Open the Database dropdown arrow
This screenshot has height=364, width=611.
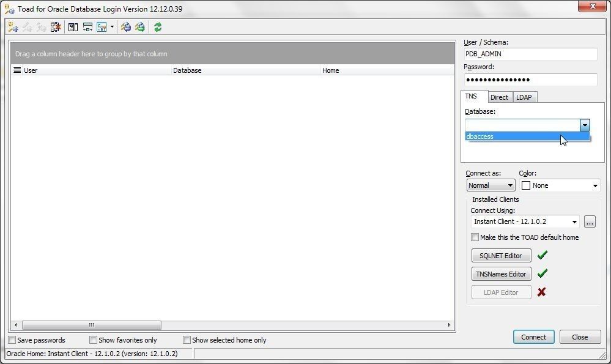coord(585,125)
